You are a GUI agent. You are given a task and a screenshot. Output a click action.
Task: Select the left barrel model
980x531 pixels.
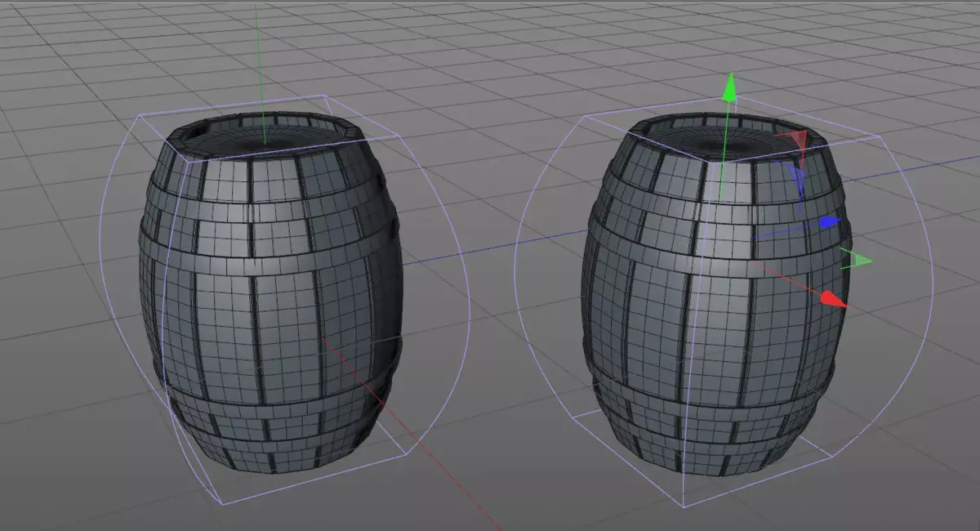[x=269, y=292]
